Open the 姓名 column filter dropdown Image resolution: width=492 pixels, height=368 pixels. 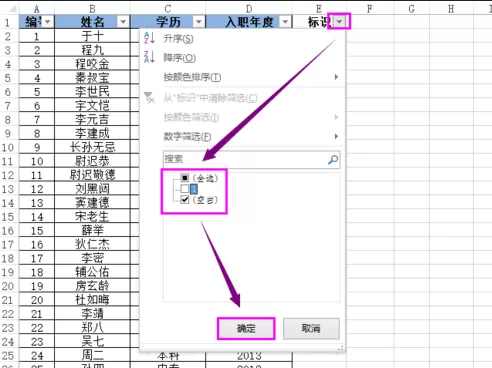coord(123,22)
